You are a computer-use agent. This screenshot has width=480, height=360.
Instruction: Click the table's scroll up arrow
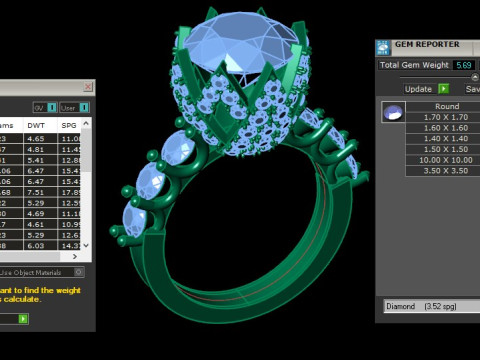click(x=86, y=123)
